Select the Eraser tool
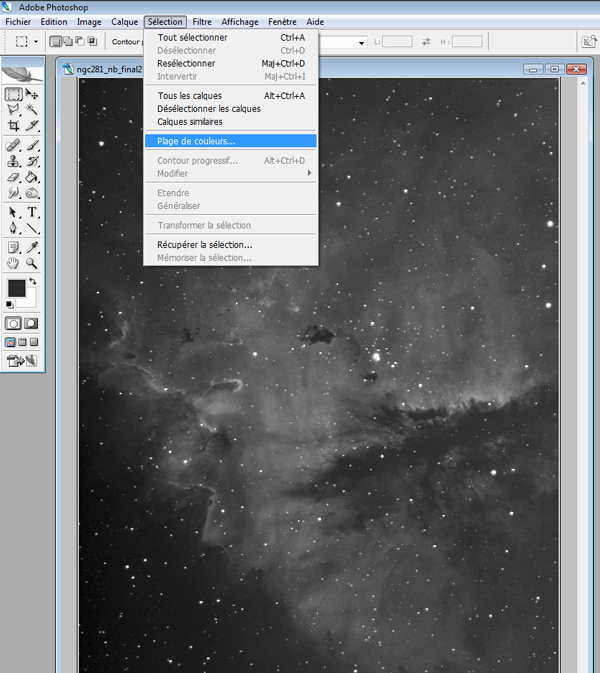The height and width of the screenshot is (673, 600). coord(13,177)
